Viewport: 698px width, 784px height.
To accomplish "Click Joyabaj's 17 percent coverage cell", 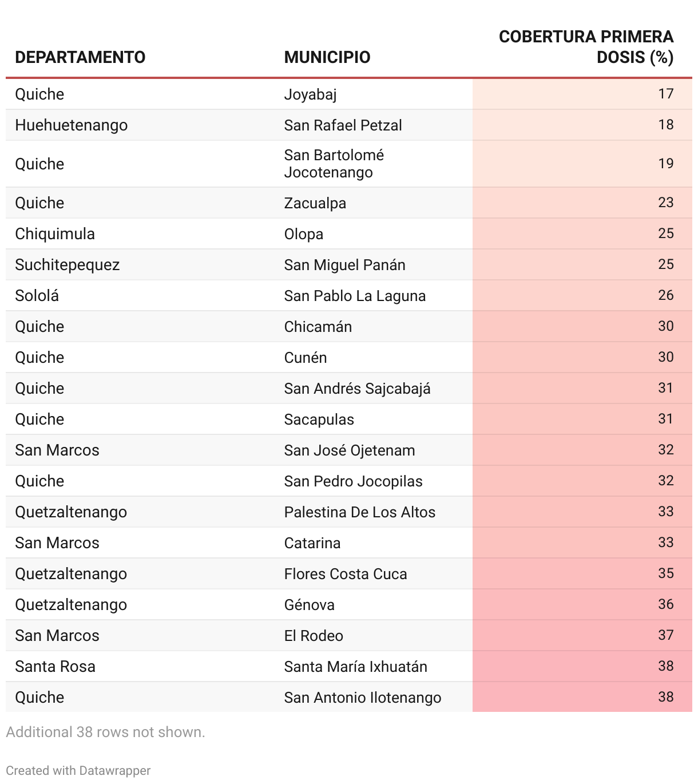I will point(665,94).
